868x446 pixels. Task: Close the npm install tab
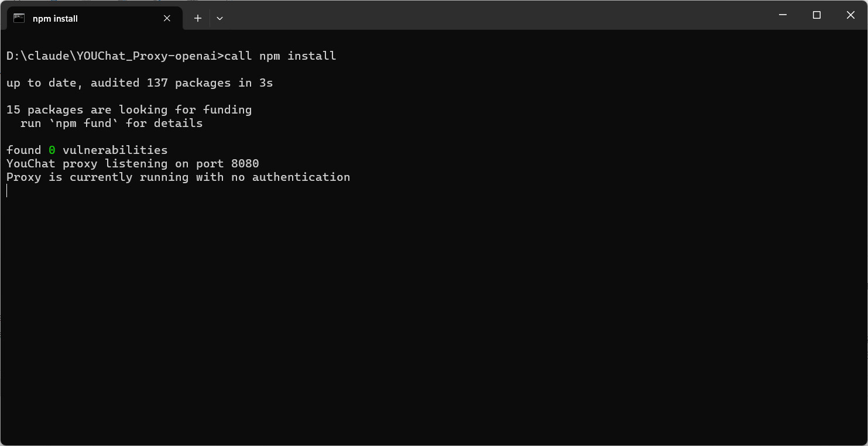click(x=167, y=18)
